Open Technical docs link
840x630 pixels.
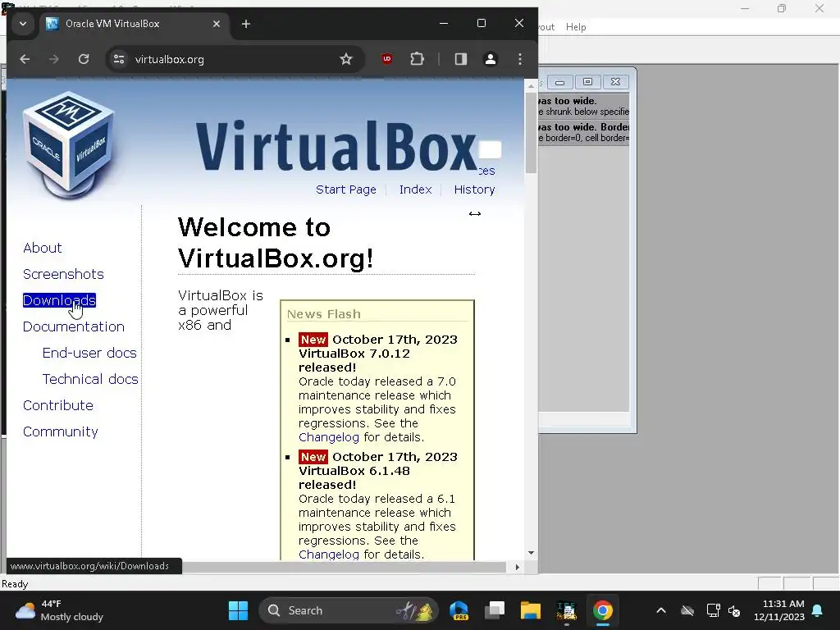[x=90, y=379]
